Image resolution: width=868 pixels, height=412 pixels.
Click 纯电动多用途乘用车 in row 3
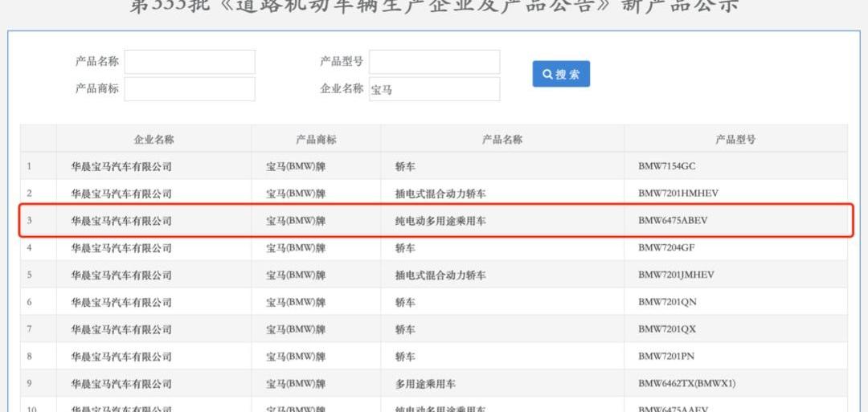[x=440, y=221]
